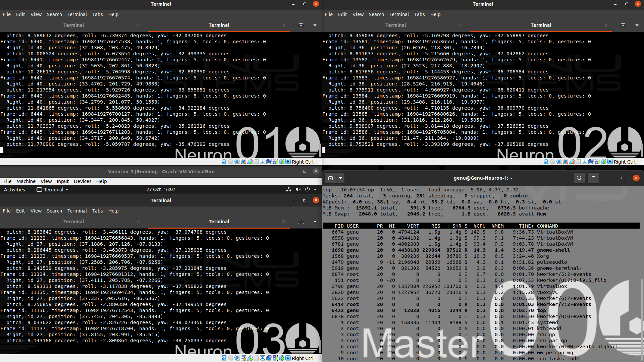Viewport: 644px width, 362px height.
Task: Click the 27 Oct 16:07 clock
Action: (161, 189)
